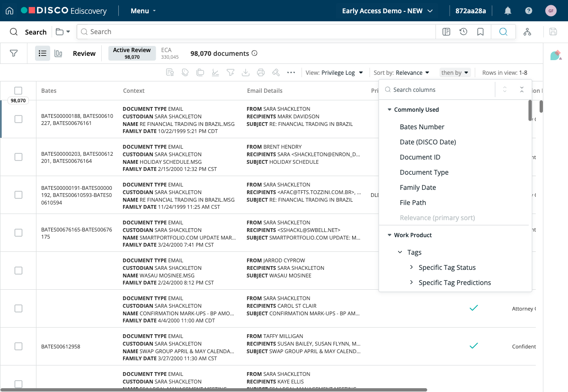Open the Early Access Demo - NEW dropdown
This screenshot has height=392, width=568.
pyautogui.click(x=387, y=10)
